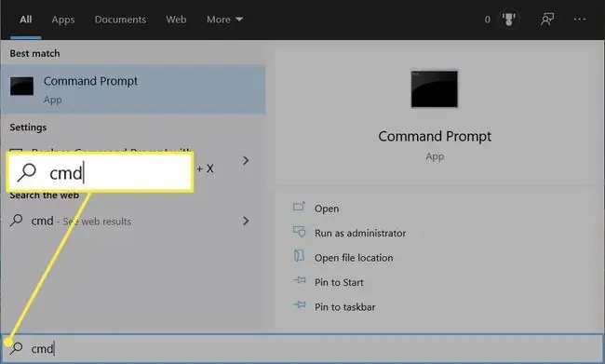Image resolution: width=605 pixels, height=364 pixels.
Task: Expand the cmd web results chevron
Action: pyautogui.click(x=246, y=221)
